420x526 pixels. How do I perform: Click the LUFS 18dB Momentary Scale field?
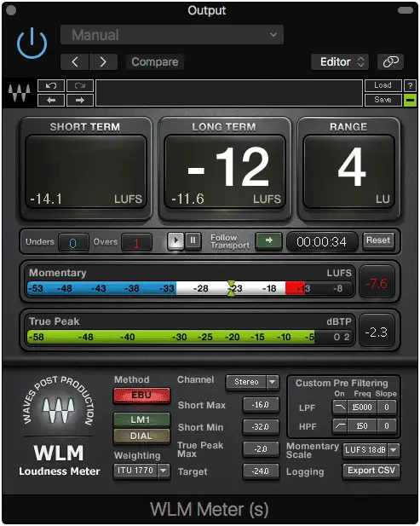pos(365,450)
